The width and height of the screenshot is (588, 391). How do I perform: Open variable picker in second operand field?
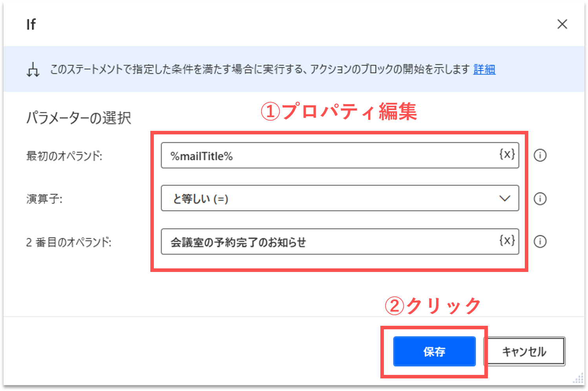point(507,240)
